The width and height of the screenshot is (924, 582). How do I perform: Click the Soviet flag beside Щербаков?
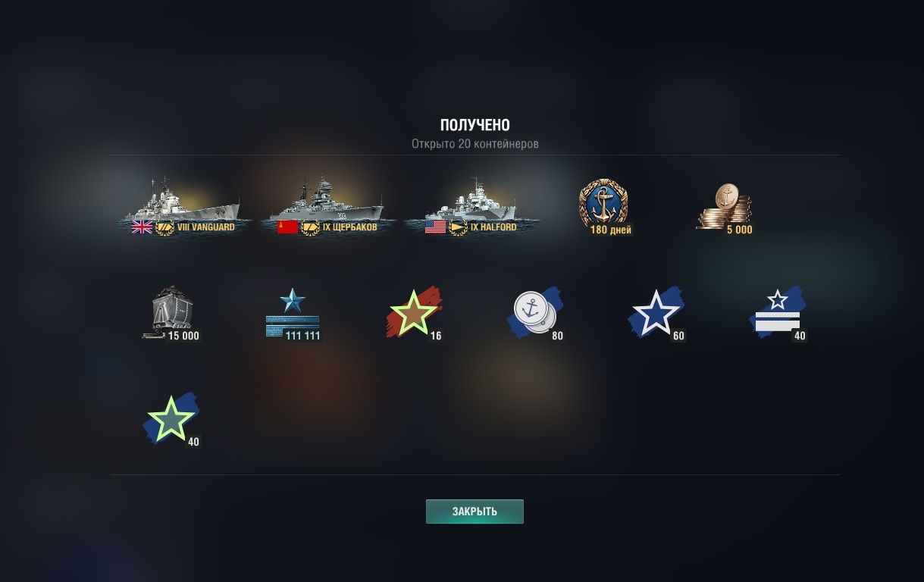[x=287, y=227]
